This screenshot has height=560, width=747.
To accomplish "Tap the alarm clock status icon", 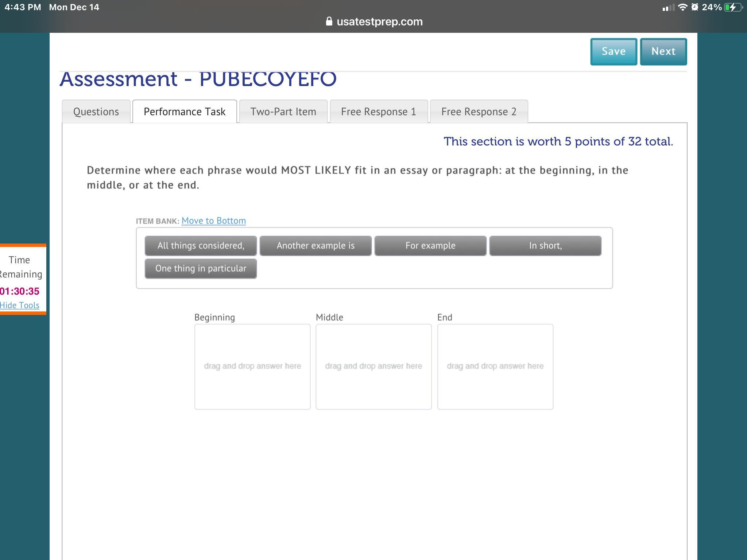I will (x=695, y=7).
